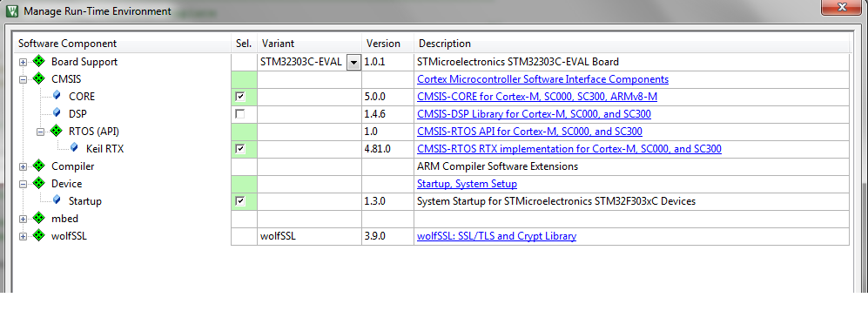Viewport: 868px width, 318px height.
Task: Click the green diamond icon beside CMSIS
Action: pyautogui.click(x=38, y=78)
